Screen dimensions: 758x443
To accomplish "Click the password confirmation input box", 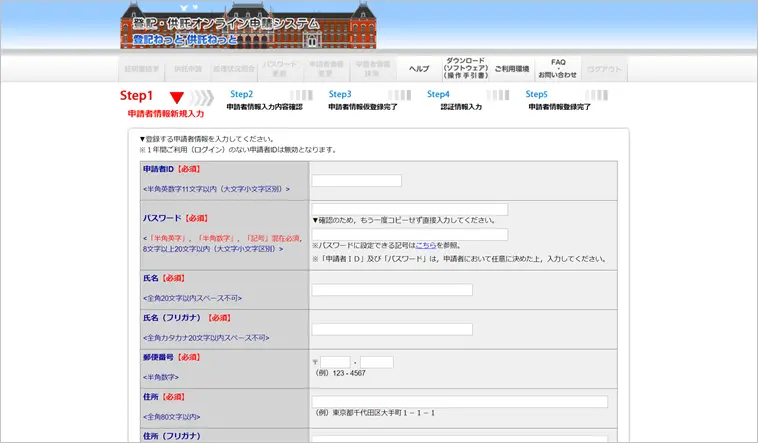I will tap(409, 235).
